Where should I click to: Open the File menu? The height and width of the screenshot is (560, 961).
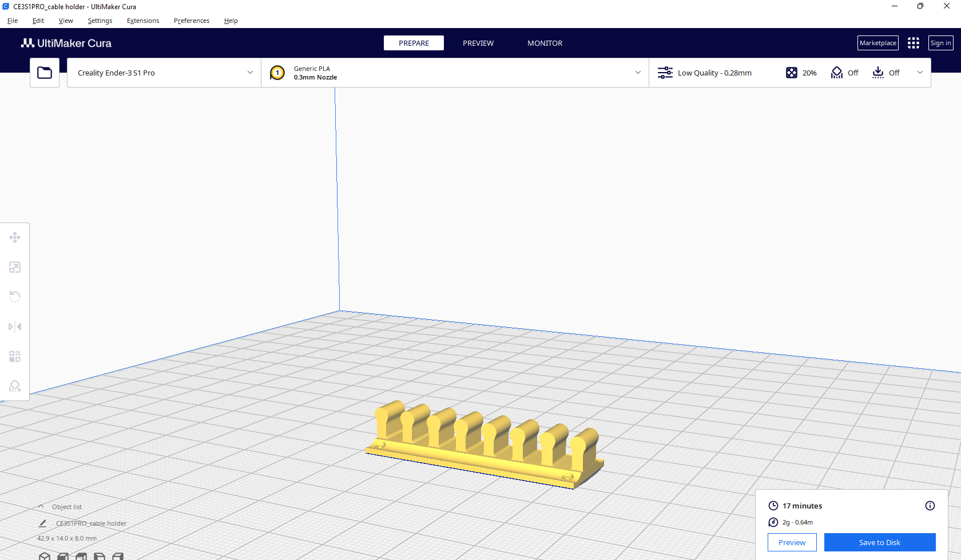coord(13,21)
